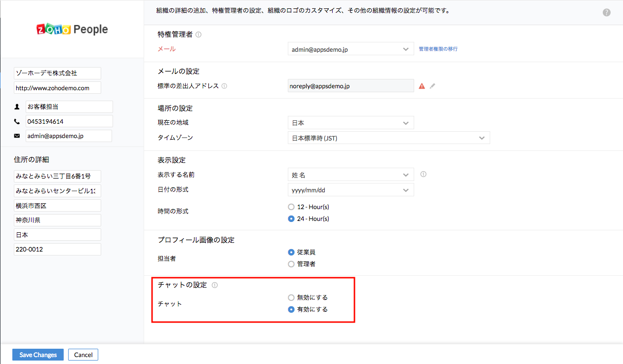Viewport: 623px width, 364px height.
Task: Select 管理者 for profile image setting
Action: coord(291,264)
